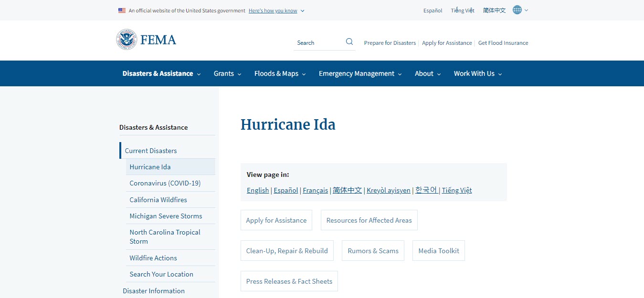
Task: Open the Grants menu
Action: tap(223, 73)
